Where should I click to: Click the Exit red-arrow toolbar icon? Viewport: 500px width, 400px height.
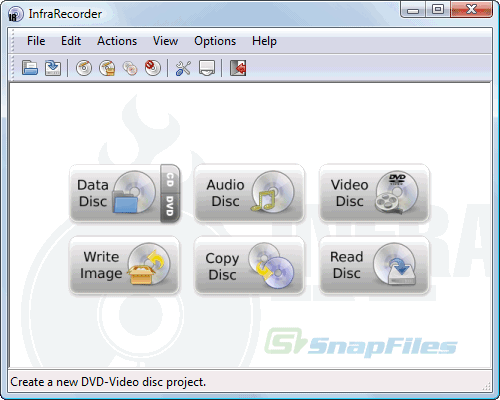pos(238,68)
